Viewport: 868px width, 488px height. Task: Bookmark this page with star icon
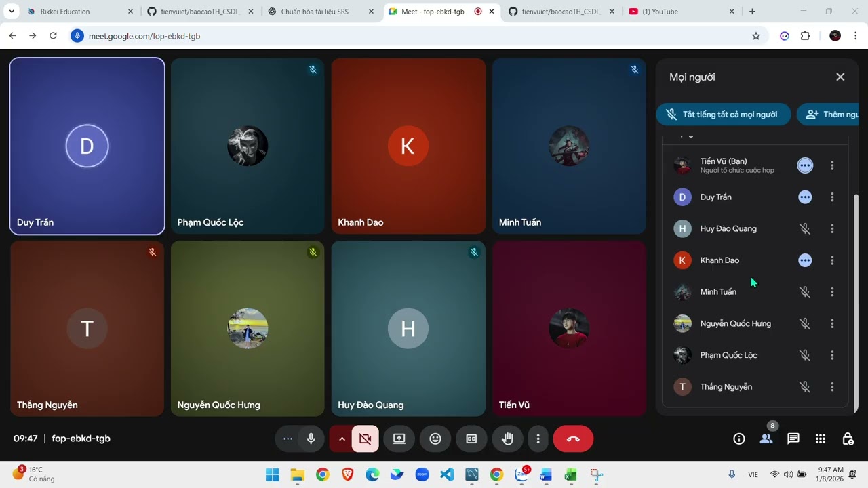click(756, 36)
